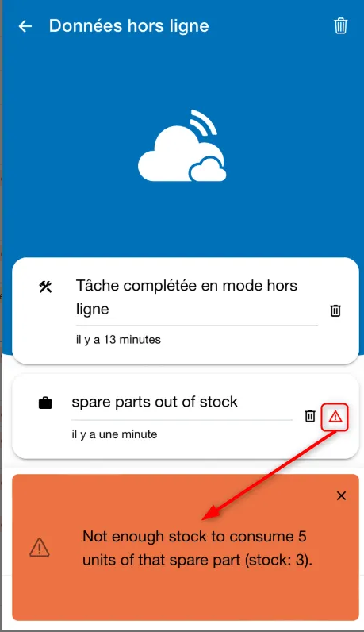Click the orange alert banner body

pyautogui.click(x=186, y=547)
